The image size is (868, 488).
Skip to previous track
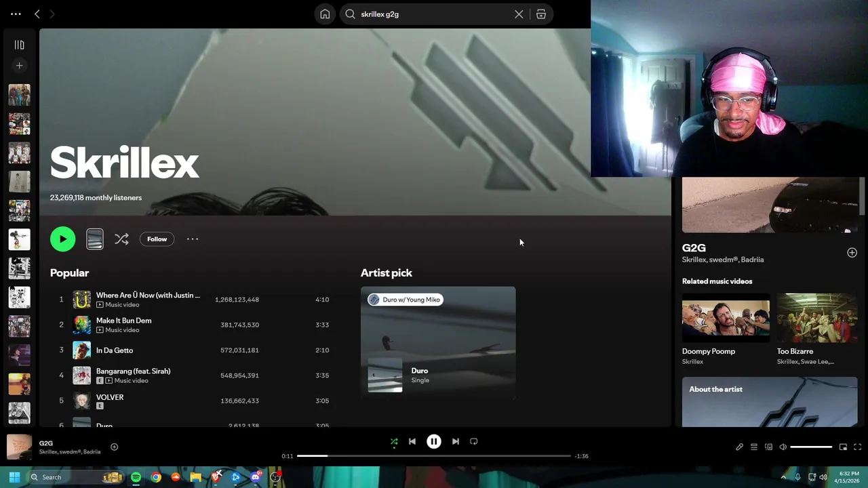pos(412,441)
